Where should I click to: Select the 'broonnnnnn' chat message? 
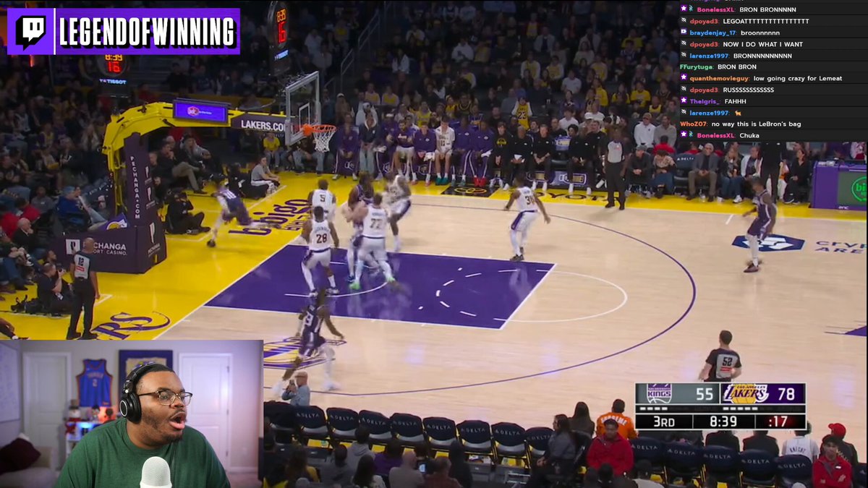point(760,33)
